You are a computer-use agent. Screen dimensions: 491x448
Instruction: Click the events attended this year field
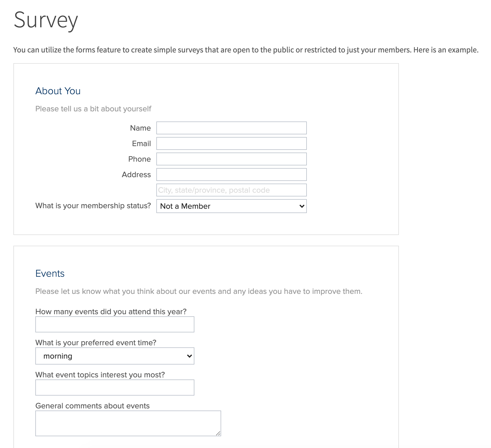tap(115, 324)
